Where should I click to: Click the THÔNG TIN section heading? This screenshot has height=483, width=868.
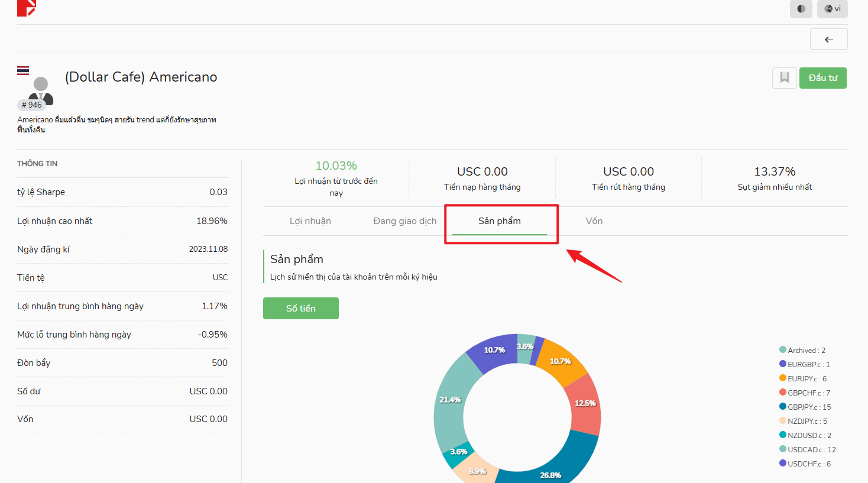tap(37, 164)
